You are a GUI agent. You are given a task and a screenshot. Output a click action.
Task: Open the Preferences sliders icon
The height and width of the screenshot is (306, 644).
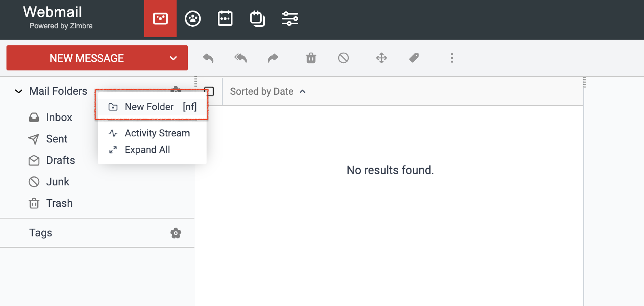tap(290, 19)
